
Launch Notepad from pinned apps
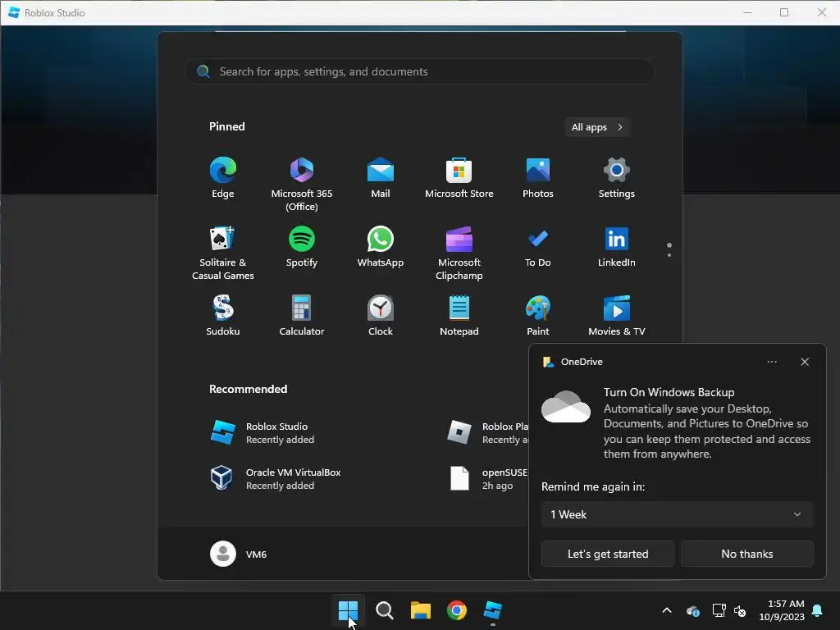459,316
